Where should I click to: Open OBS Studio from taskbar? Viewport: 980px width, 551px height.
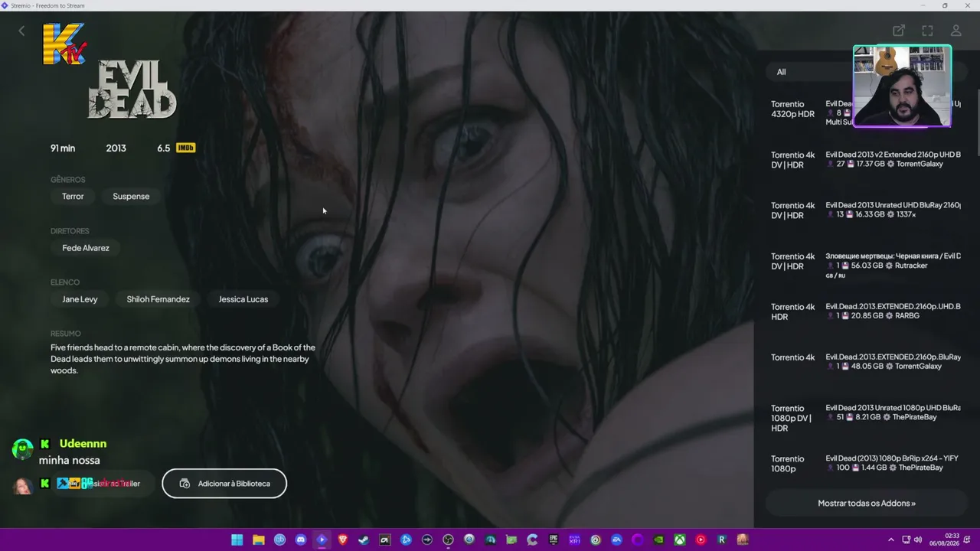coord(448,540)
